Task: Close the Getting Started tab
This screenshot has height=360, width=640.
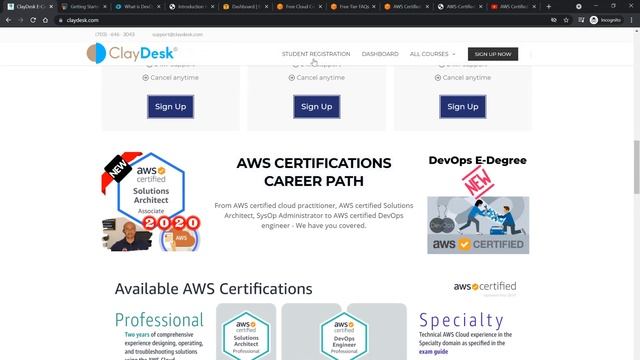Action: click(x=105, y=7)
